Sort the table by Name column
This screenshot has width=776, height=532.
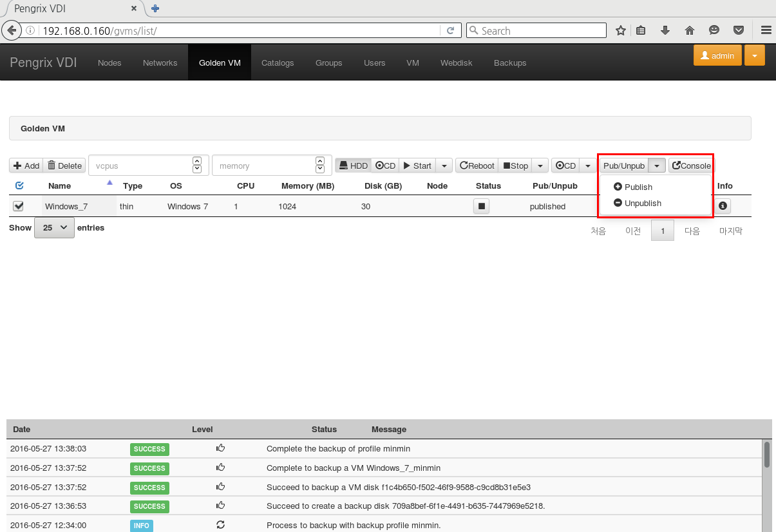pos(59,185)
